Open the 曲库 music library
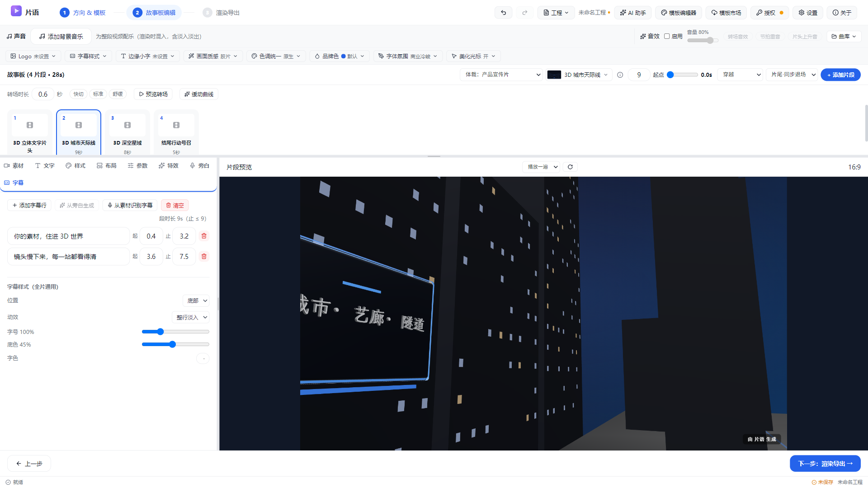The image size is (868, 488). tap(844, 37)
